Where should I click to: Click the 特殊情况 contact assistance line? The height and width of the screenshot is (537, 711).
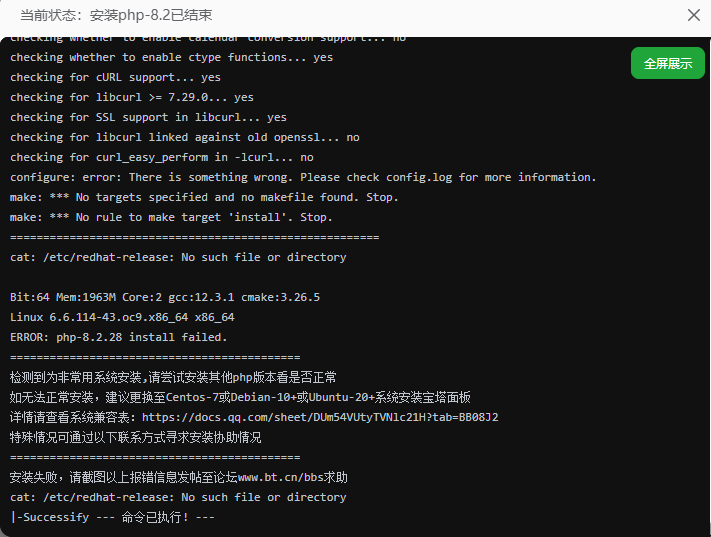coord(135,437)
